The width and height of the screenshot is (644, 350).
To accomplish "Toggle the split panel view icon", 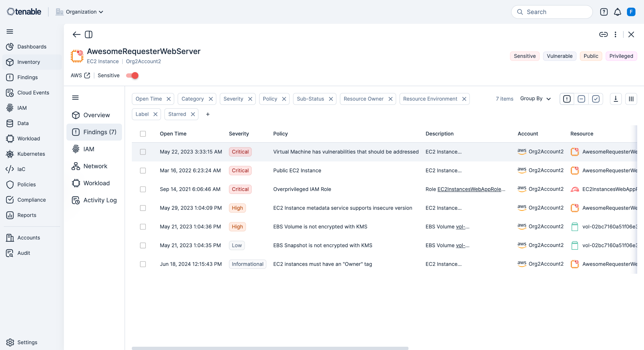I will (x=89, y=34).
